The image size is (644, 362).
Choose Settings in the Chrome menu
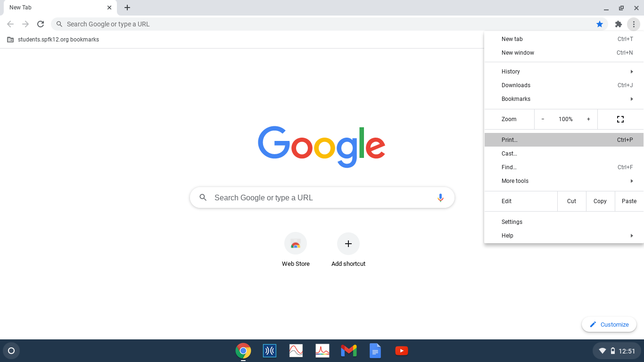512,222
